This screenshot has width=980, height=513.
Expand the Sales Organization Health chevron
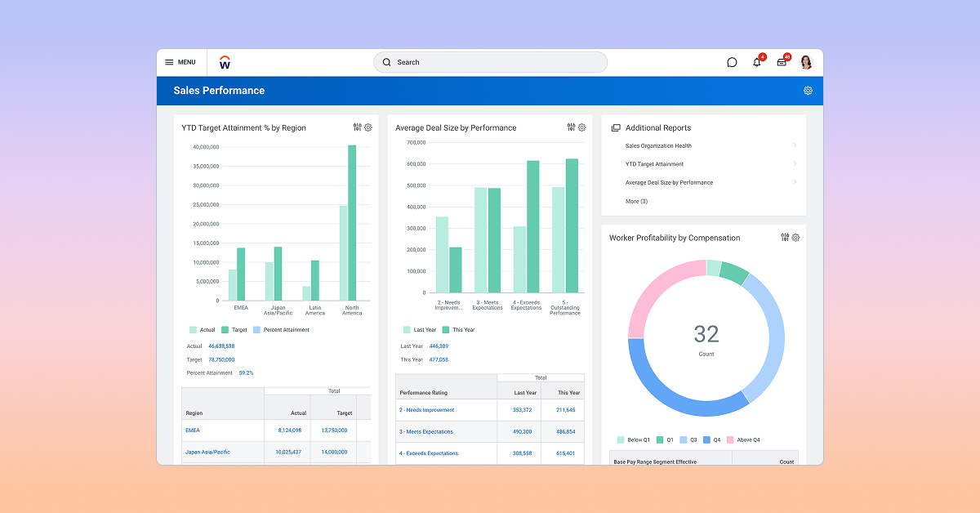pos(795,145)
